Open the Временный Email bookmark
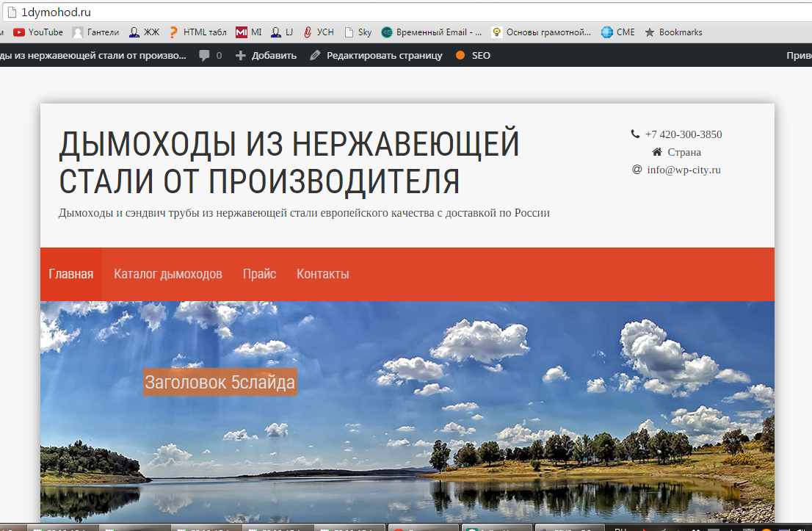Viewport: 812px width, 531px height. pos(432,32)
